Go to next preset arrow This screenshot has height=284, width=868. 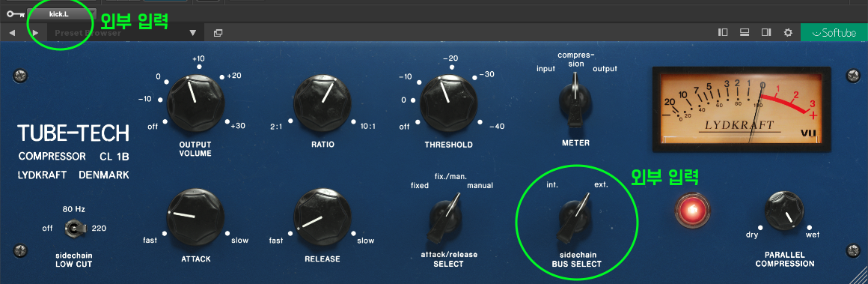point(35,33)
